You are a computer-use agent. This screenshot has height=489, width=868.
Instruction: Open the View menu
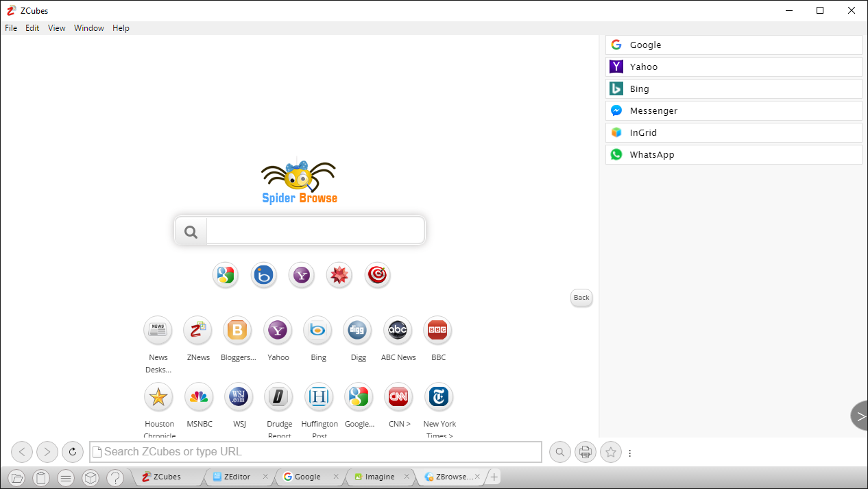point(57,28)
